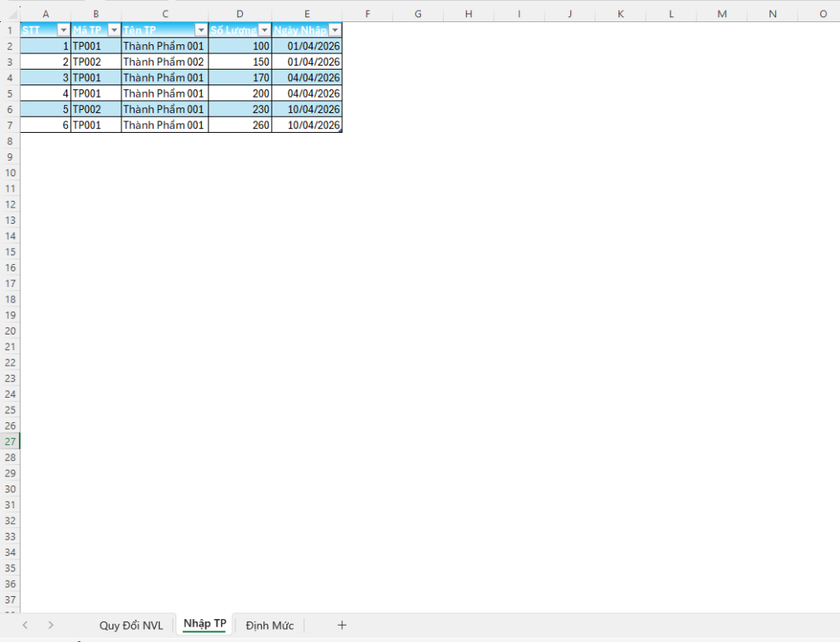Image resolution: width=840 pixels, height=642 pixels.
Task: Click cell containing Thành Phẩm 002
Action: 164,61
